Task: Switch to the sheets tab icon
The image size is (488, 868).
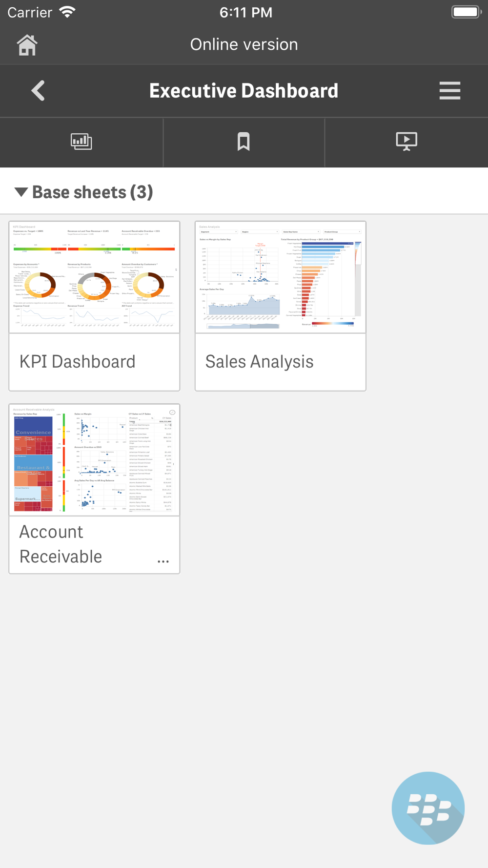Action: click(81, 142)
